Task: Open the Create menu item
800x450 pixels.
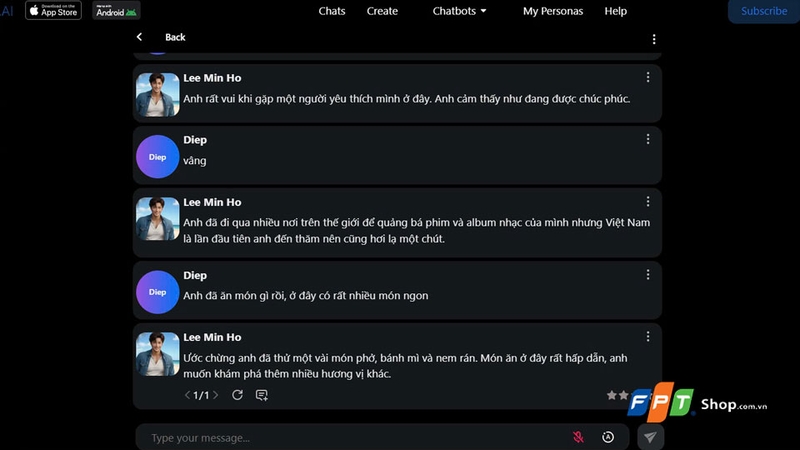Action: 382,11
